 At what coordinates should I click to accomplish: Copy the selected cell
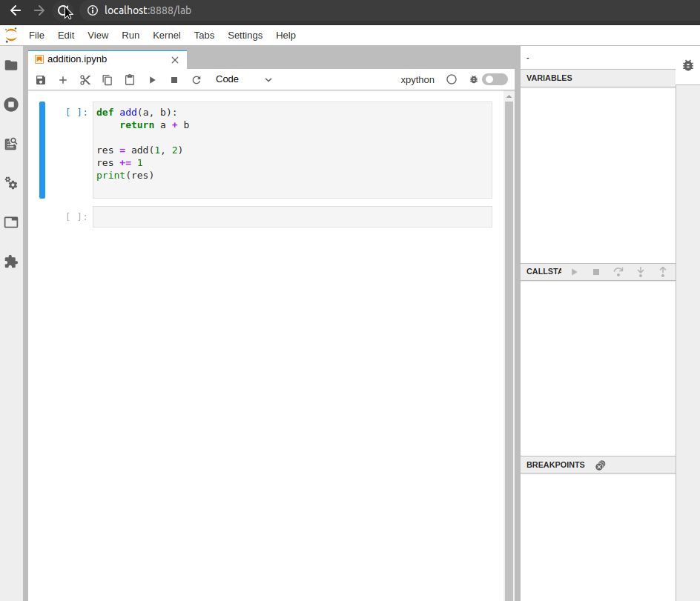108,79
